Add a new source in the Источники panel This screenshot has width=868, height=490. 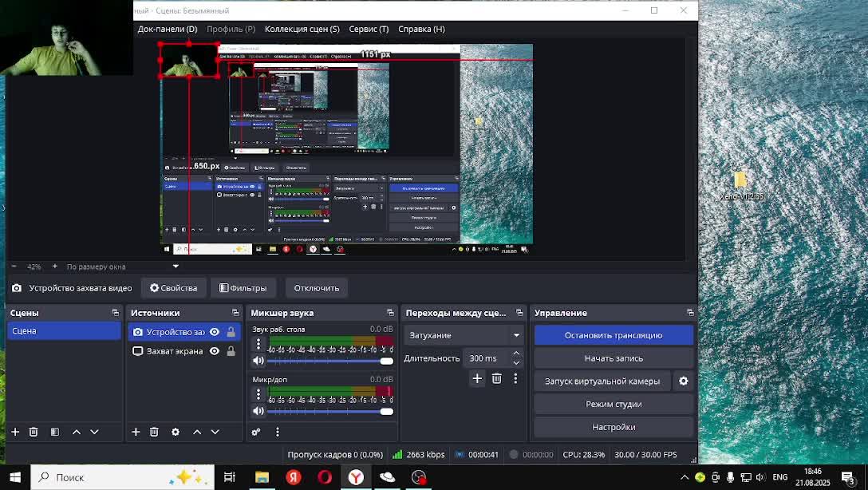pos(136,432)
